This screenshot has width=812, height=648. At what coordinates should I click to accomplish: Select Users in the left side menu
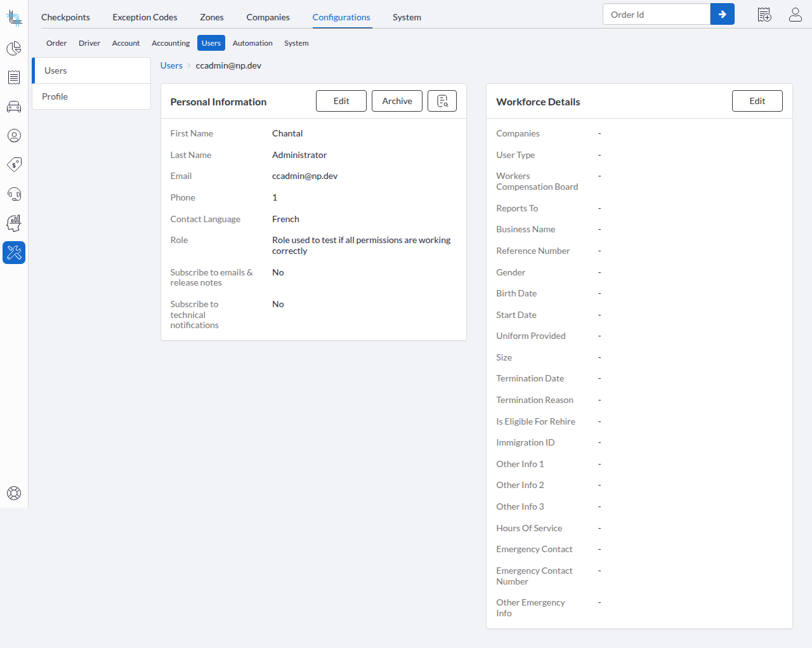pos(91,70)
